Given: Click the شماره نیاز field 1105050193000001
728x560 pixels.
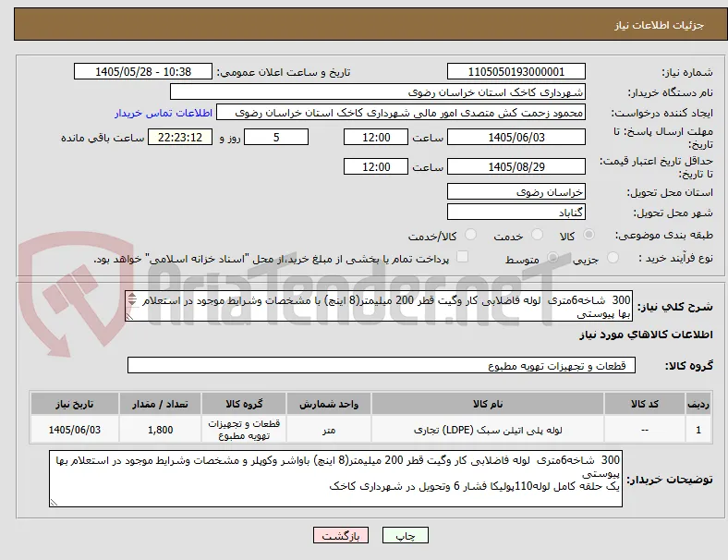Looking at the screenshot, I should (516, 72).
